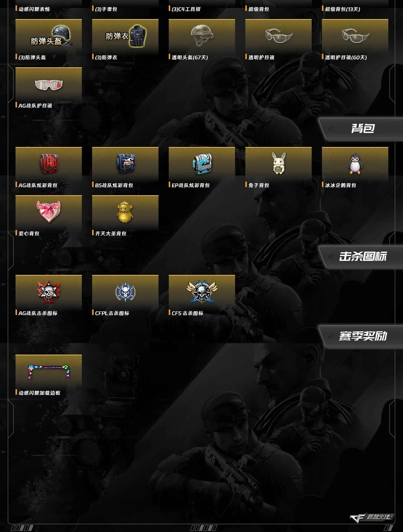The image size is (403, 532).
Task: Open the 动感闪耀加载边框 frame thumbnail
Action: (49, 372)
